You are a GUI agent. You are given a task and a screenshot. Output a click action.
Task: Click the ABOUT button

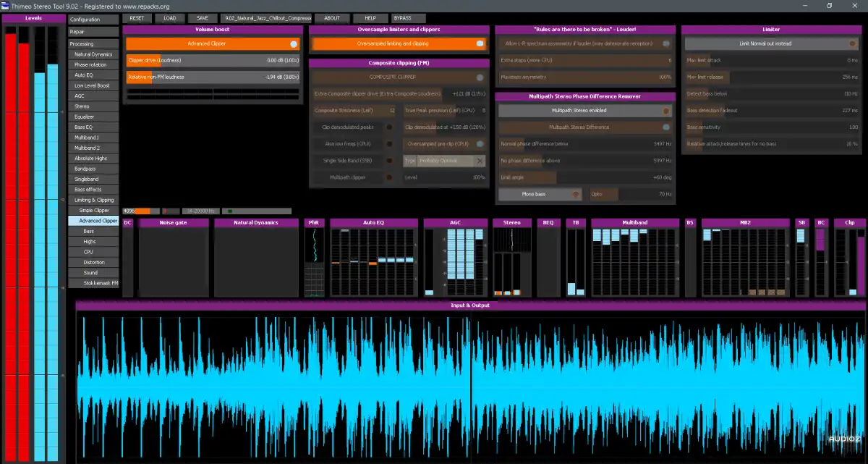tap(332, 18)
